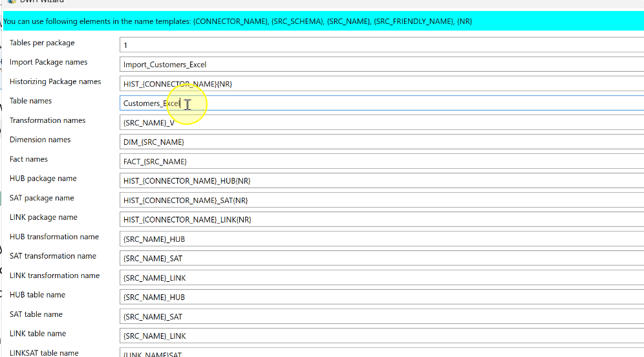Edit the Import Package names field

[381, 64]
